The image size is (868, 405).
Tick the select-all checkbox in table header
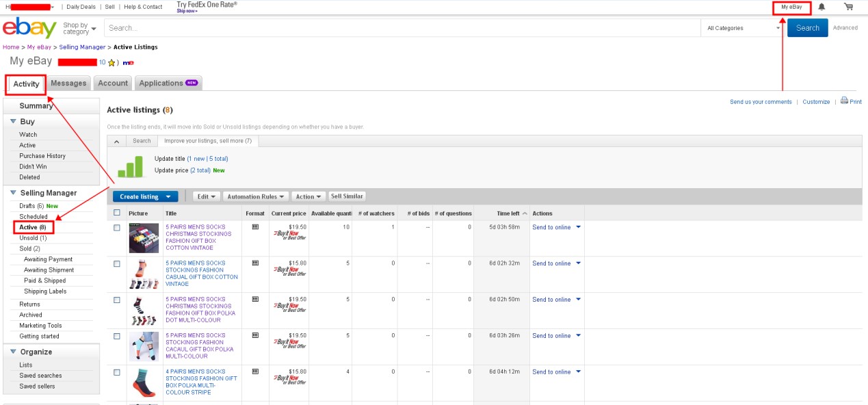click(x=117, y=213)
